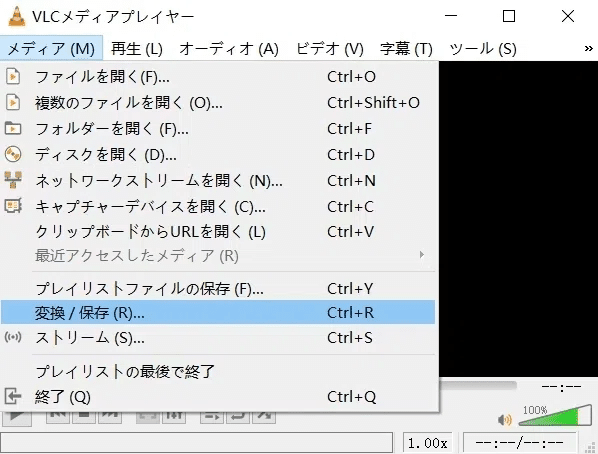
Task: Mute audio with the speaker icon
Action: pyautogui.click(x=505, y=420)
